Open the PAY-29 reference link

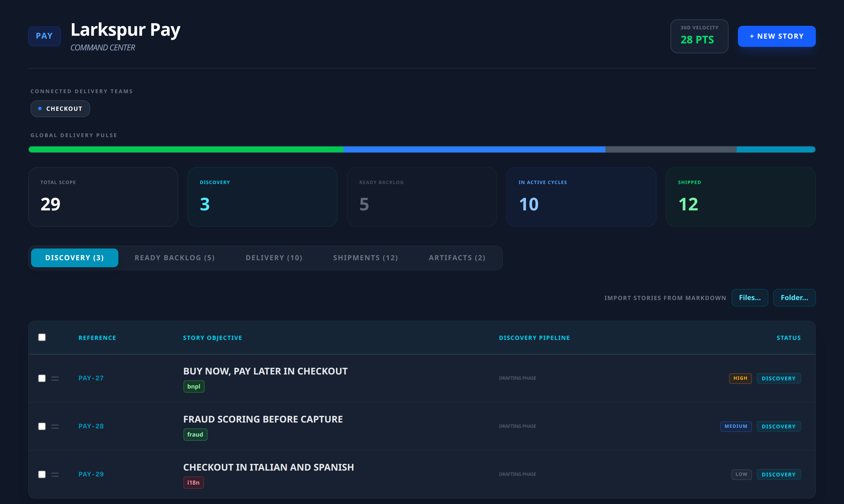[x=91, y=474]
